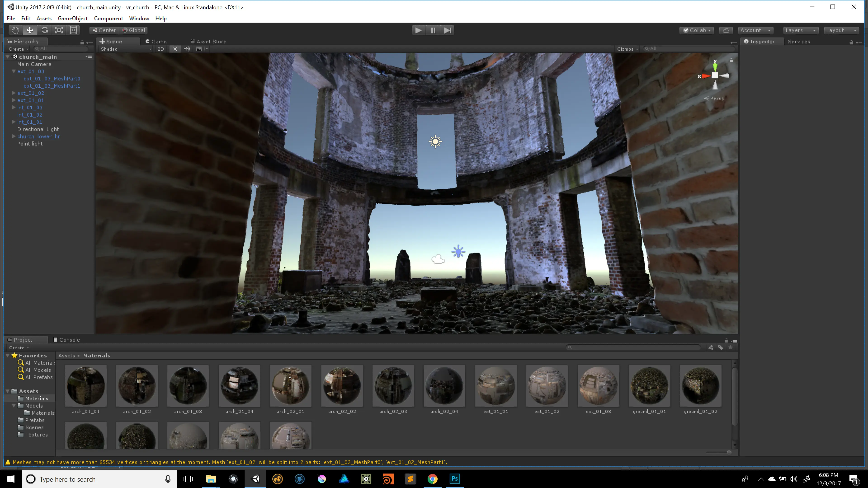
Task: Open the Layers dropdown
Action: 801,30
